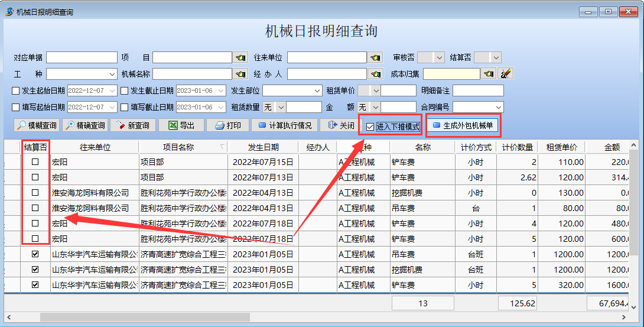Click the lookup icon beside 往来单位 field

click(x=375, y=57)
